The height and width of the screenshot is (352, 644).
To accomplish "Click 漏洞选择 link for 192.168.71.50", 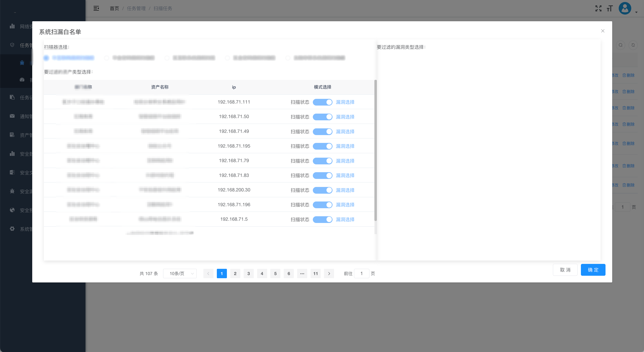I will point(345,117).
